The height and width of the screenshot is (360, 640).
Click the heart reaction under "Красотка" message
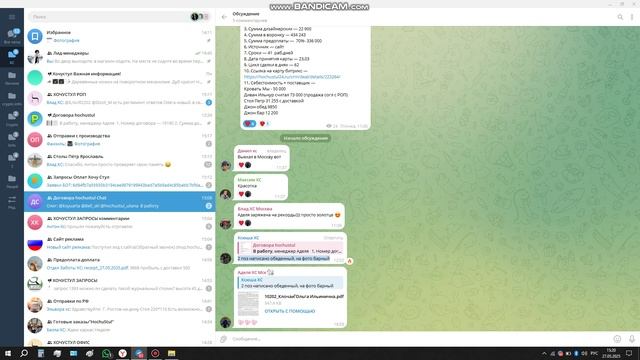pyautogui.click(x=241, y=194)
